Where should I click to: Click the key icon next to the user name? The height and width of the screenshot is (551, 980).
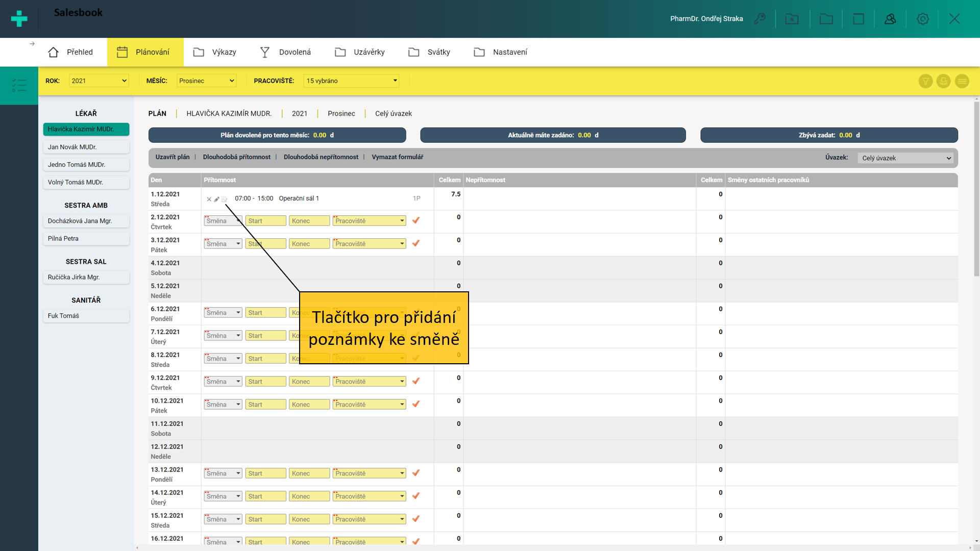point(759,19)
